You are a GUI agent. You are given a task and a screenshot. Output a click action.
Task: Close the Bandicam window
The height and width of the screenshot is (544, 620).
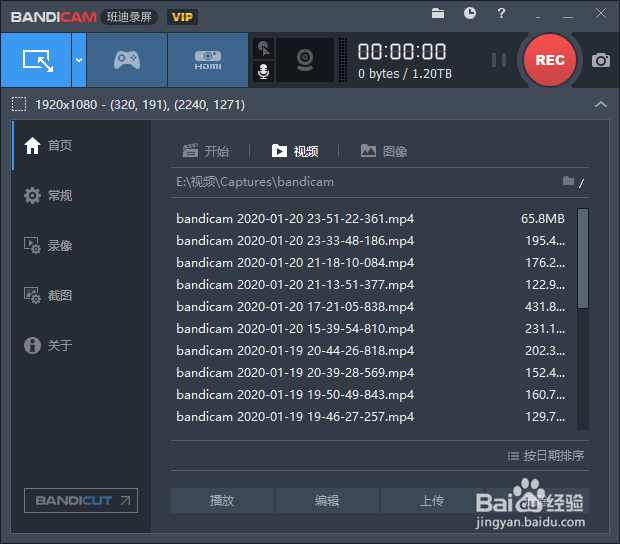pyautogui.click(x=601, y=13)
